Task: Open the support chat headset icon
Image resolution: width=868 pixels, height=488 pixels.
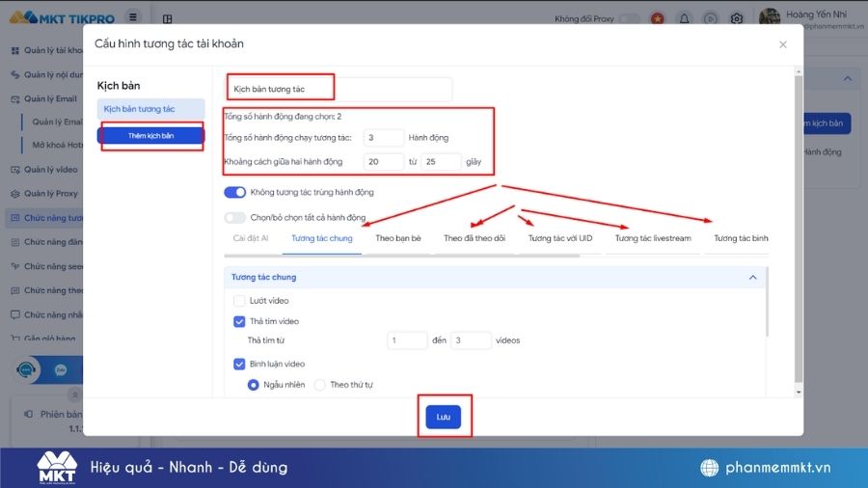Action: [x=26, y=369]
